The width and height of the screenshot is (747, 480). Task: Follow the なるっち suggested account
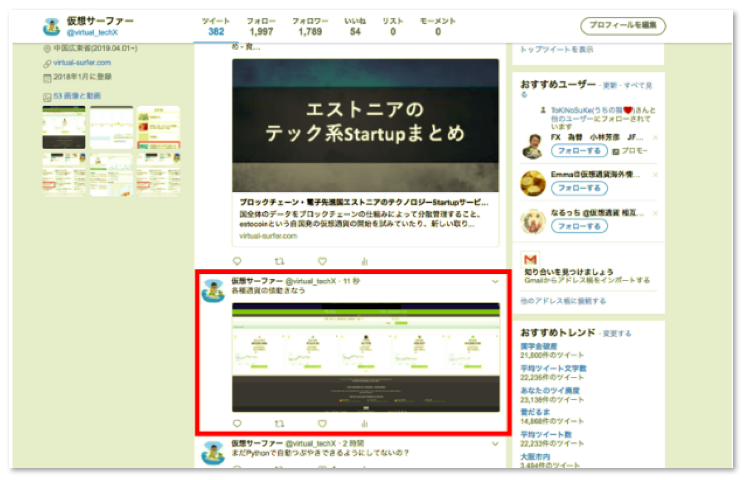tap(579, 226)
